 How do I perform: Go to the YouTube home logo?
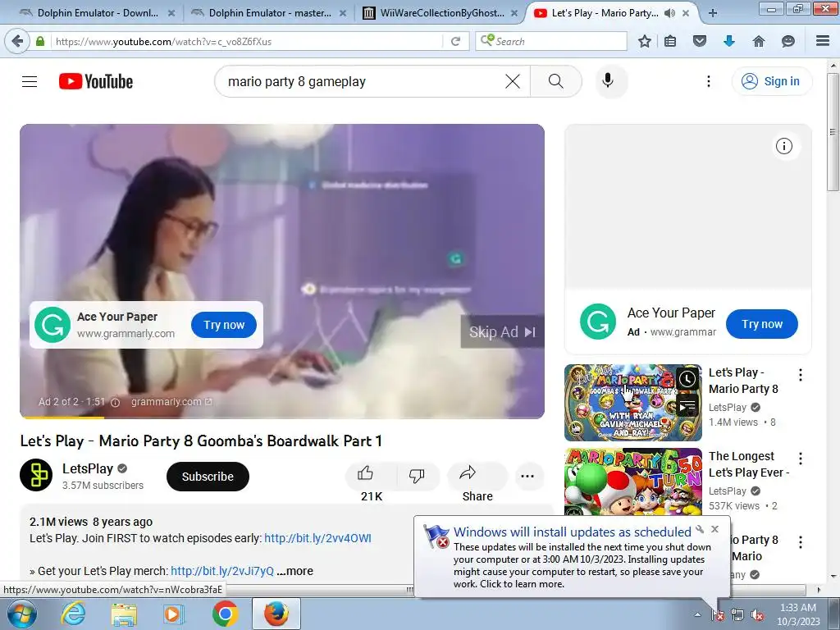pos(96,81)
